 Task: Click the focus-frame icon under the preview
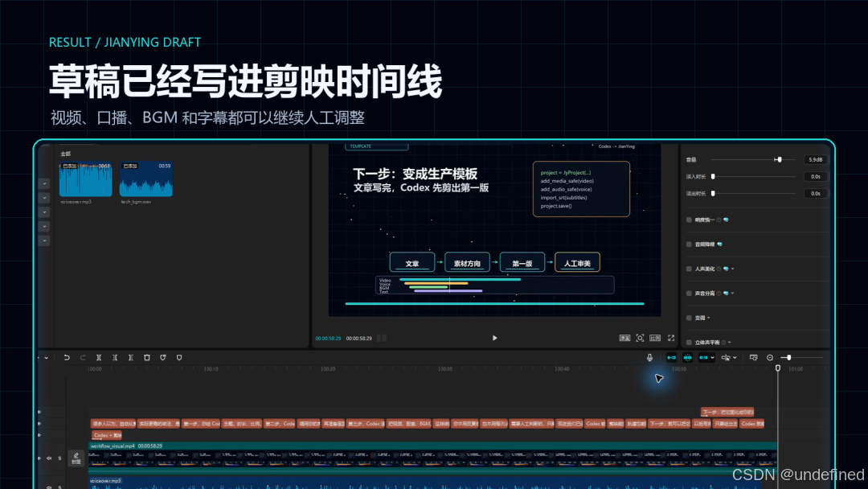point(640,338)
